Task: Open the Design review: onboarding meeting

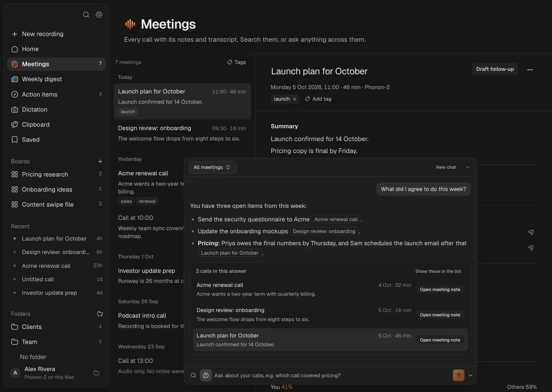Action: pos(182,133)
